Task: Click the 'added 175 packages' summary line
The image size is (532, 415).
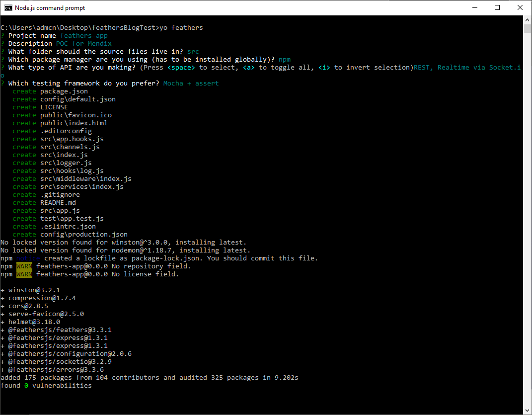Action: pyautogui.click(x=150, y=378)
